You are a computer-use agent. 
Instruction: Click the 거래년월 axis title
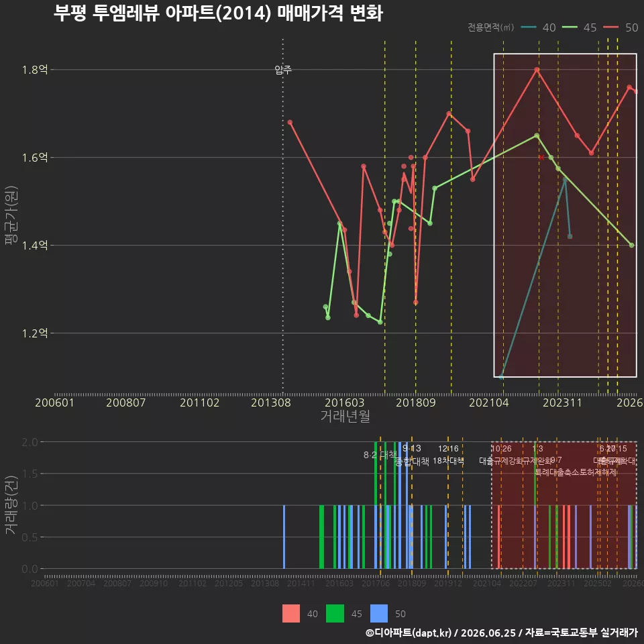(x=345, y=416)
